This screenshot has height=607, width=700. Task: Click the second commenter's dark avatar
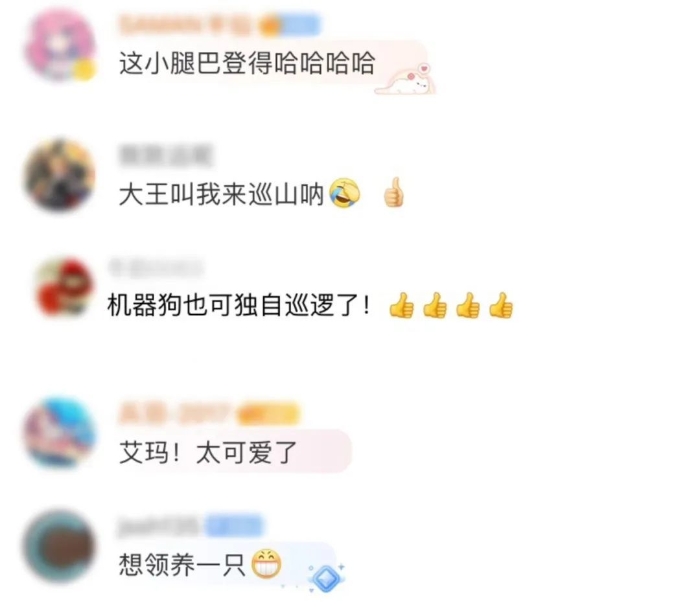pos(60,175)
